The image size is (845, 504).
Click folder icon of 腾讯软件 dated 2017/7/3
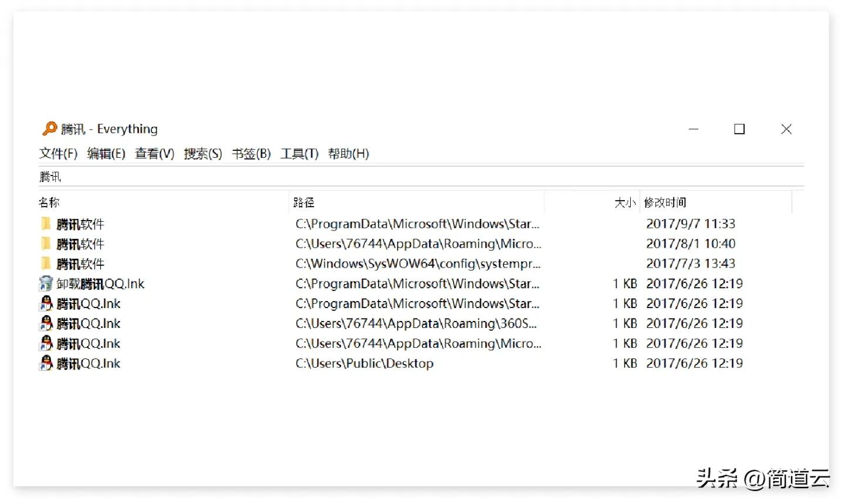[x=46, y=263]
